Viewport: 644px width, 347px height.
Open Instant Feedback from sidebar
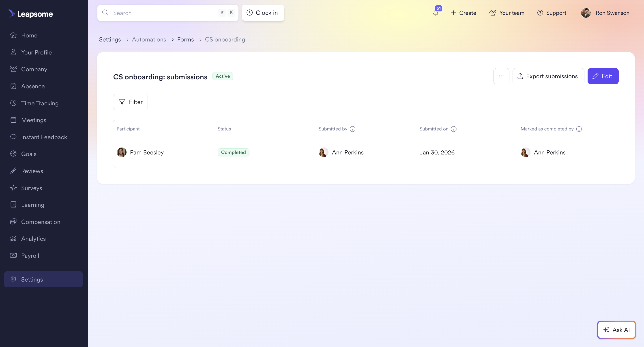pos(44,137)
